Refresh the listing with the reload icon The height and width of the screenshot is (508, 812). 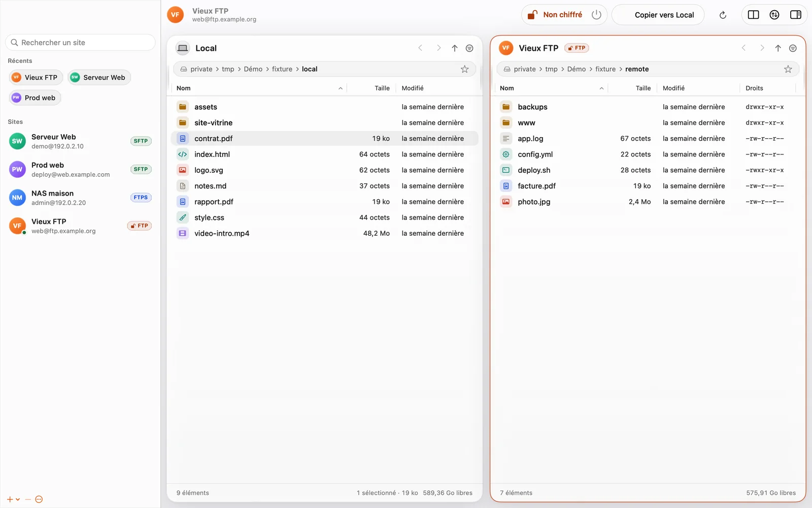coord(723,15)
